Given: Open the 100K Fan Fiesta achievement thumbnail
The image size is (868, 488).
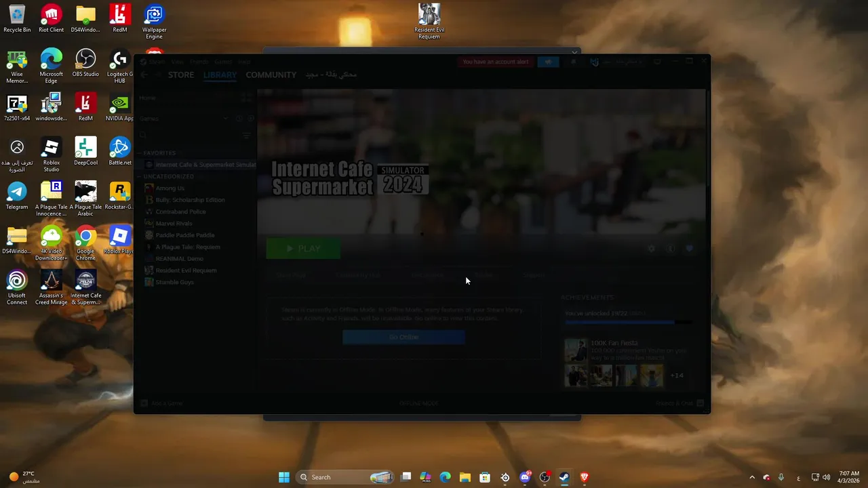Looking at the screenshot, I should pyautogui.click(x=576, y=350).
